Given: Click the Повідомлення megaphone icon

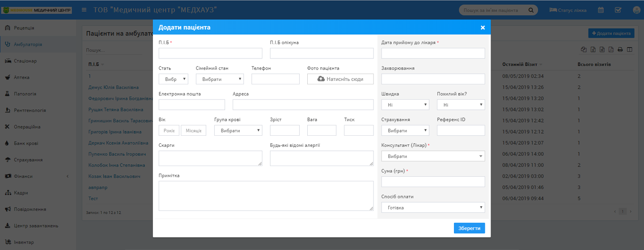Looking at the screenshot, I should point(7,209).
